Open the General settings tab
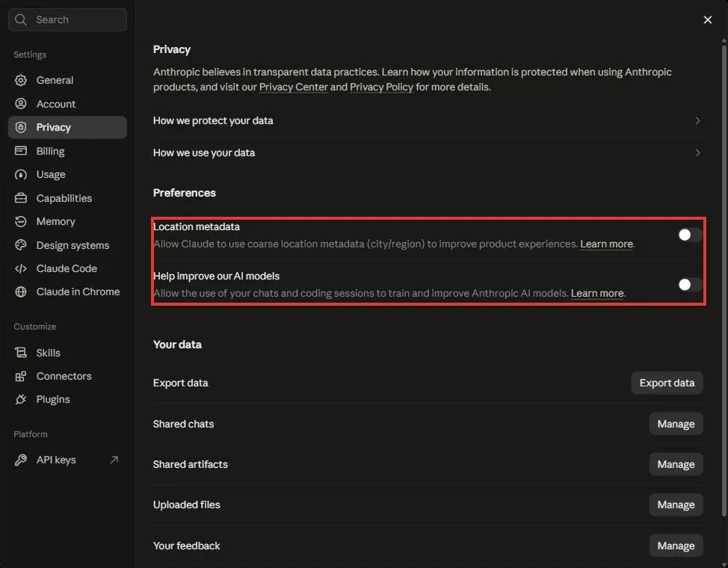 click(67, 81)
